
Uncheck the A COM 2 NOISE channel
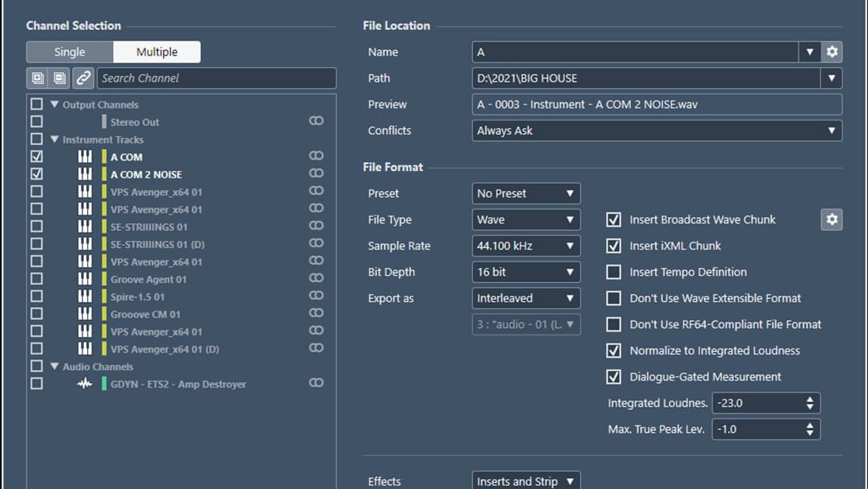[36, 174]
